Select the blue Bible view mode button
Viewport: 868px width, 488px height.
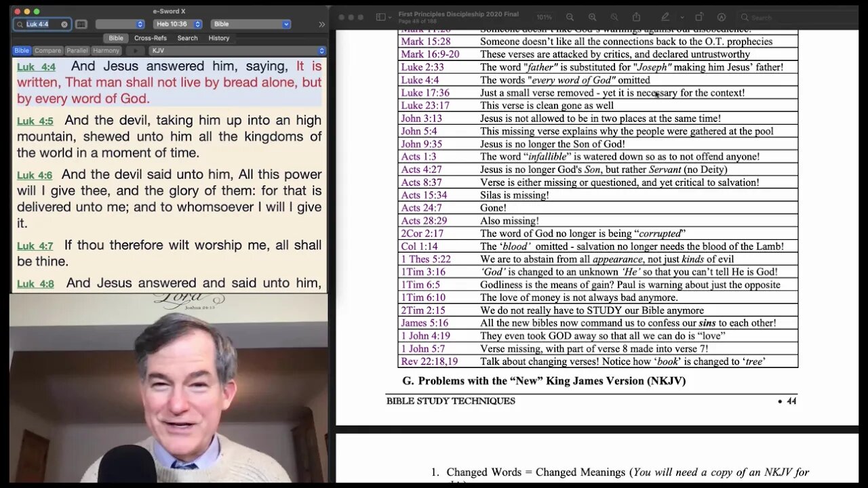click(22, 51)
